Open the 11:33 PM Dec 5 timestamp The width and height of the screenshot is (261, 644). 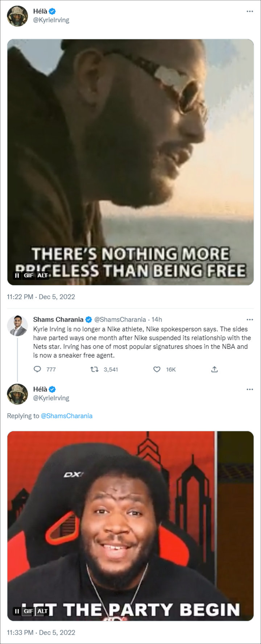(41, 632)
